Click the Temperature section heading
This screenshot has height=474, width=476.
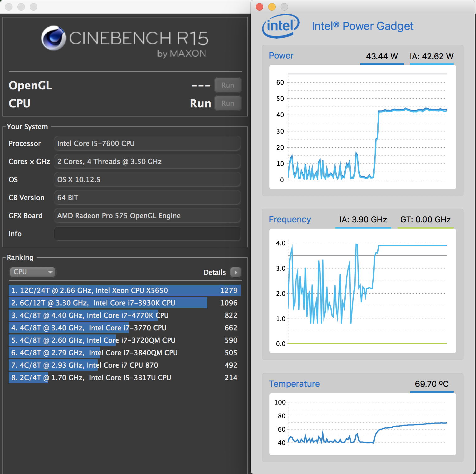[294, 384]
